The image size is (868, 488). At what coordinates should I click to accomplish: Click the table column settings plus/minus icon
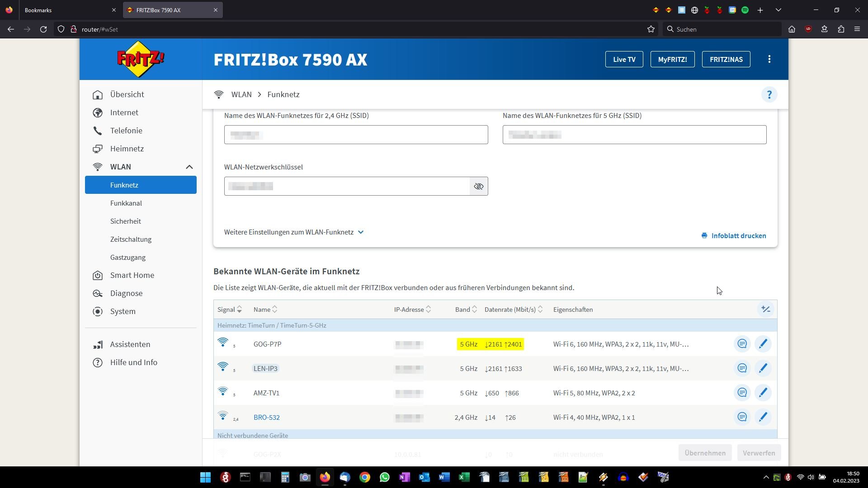pos(765,310)
